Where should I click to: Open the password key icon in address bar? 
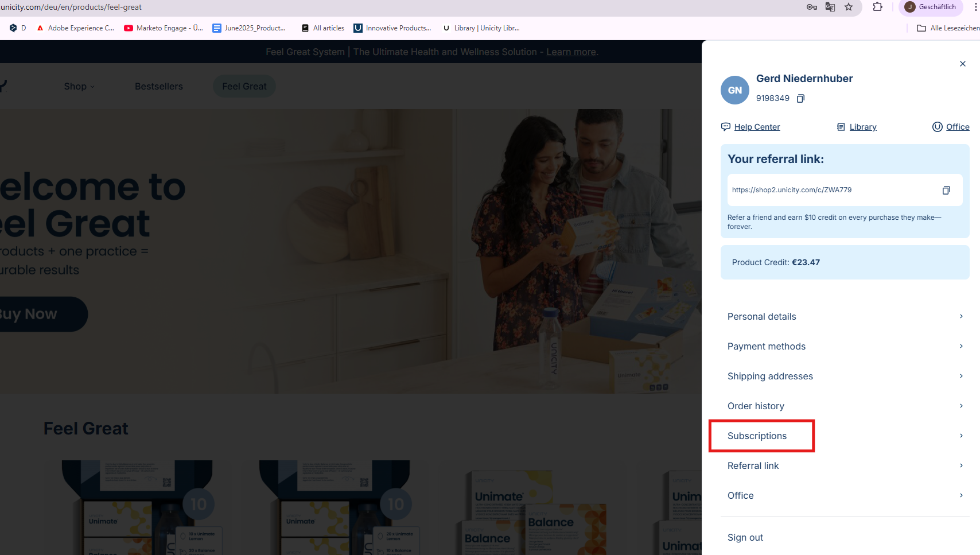click(811, 7)
